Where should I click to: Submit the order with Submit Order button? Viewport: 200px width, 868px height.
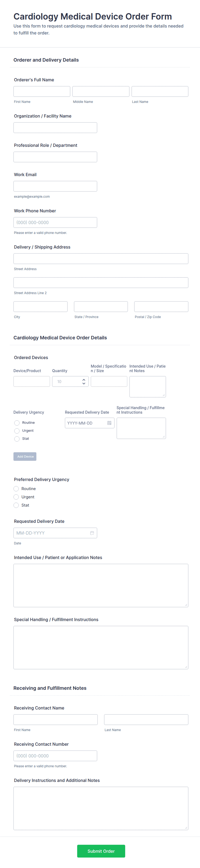101,851
